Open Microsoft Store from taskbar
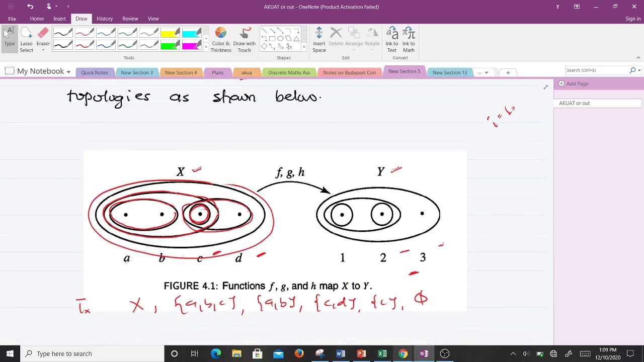 click(257, 353)
